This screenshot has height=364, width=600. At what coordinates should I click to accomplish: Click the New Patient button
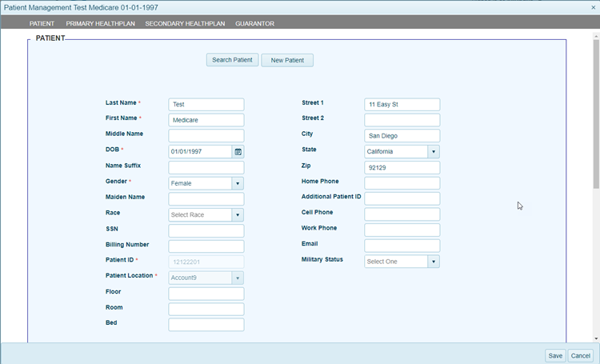[x=287, y=60]
